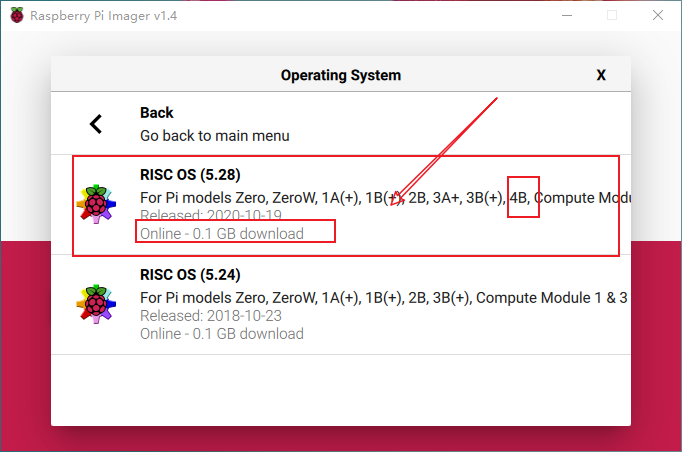Viewport: 682px width, 452px height.
Task: Minimize the Raspberry Pi Imager window
Action: 567,15
